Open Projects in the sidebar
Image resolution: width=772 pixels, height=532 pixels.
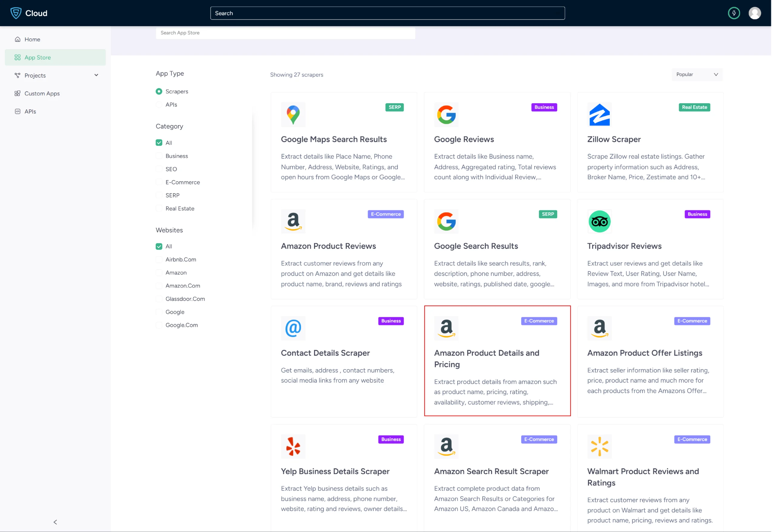click(x=55, y=75)
